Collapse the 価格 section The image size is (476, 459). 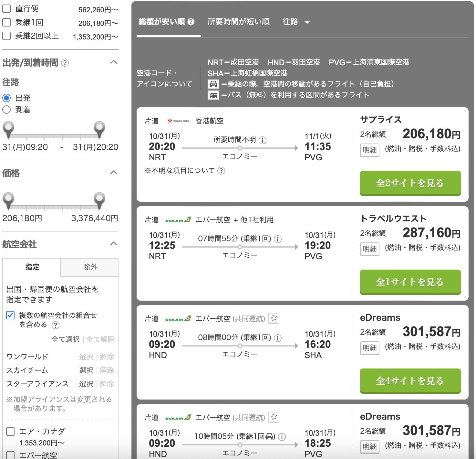tap(114, 173)
